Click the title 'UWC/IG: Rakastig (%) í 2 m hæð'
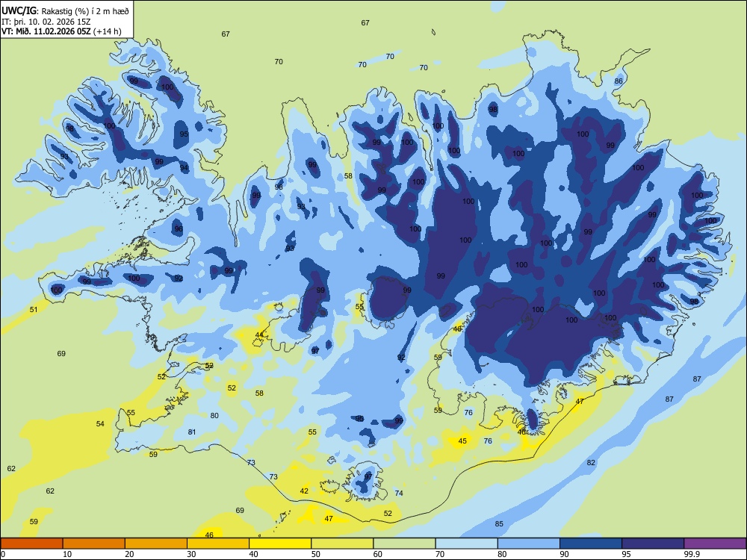Image resolution: width=747 pixels, height=560 pixels. coord(65,10)
